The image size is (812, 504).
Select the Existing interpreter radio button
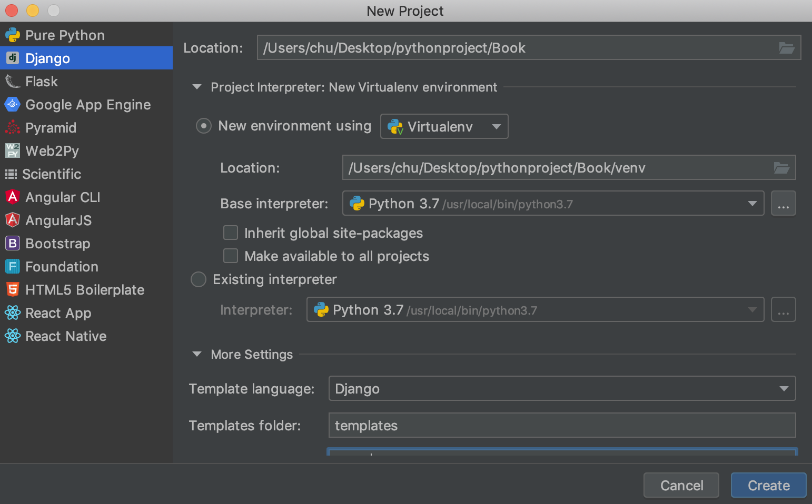pyautogui.click(x=199, y=279)
